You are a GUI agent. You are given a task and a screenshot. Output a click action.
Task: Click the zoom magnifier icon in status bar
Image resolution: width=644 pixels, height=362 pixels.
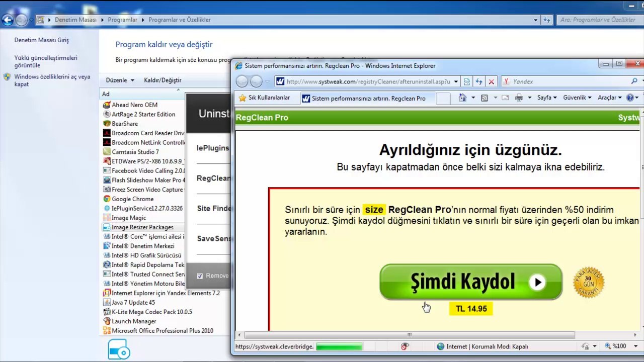coord(608,346)
